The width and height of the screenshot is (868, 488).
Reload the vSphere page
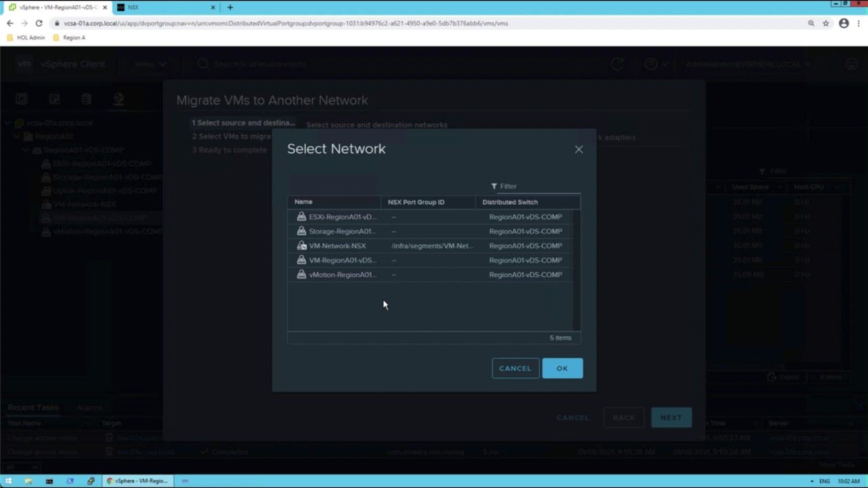39,23
